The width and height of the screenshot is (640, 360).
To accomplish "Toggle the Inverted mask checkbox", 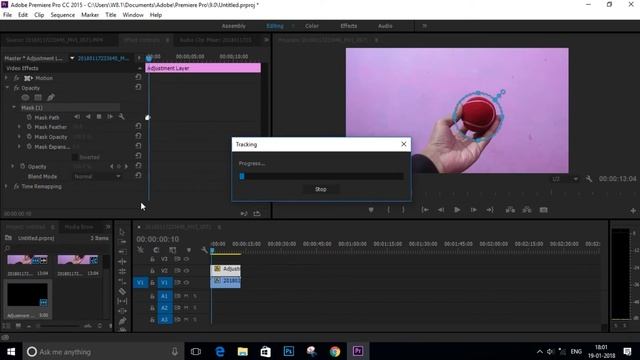I will coord(75,157).
